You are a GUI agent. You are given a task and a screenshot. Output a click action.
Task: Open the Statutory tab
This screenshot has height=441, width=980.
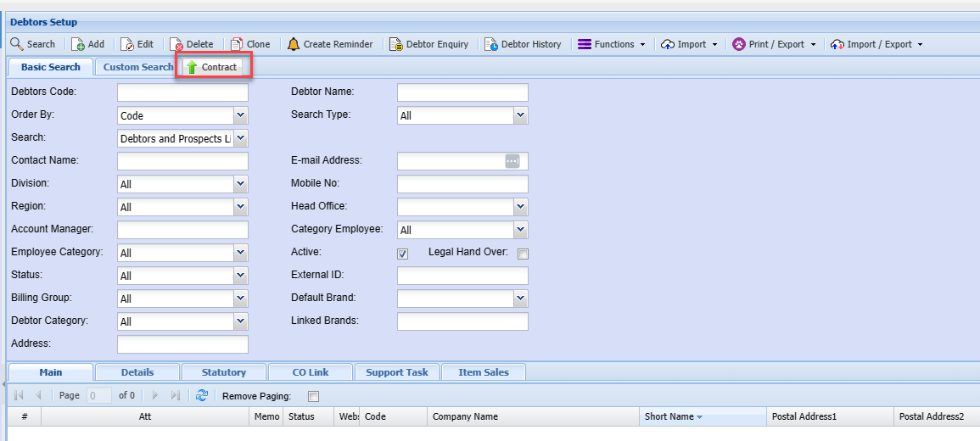point(224,372)
